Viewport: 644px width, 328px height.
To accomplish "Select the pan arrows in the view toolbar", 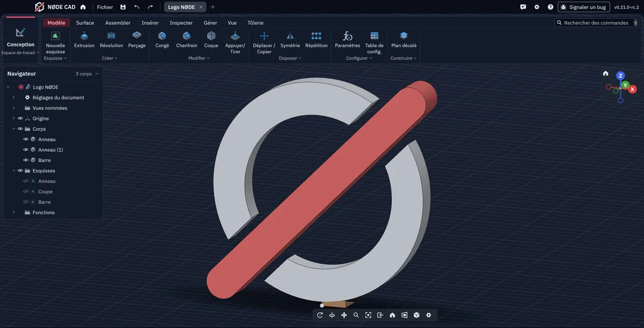I will click(x=344, y=315).
